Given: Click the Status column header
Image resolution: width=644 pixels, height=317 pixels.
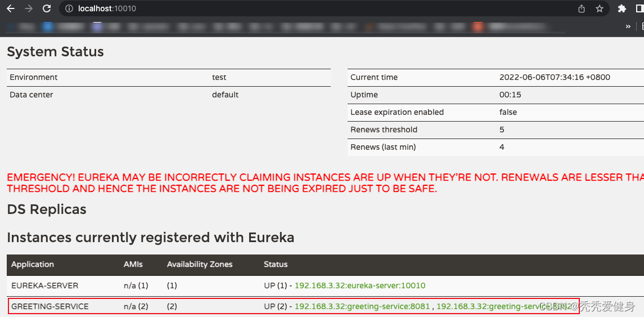Looking at the screenshot, I should point(276,265).
